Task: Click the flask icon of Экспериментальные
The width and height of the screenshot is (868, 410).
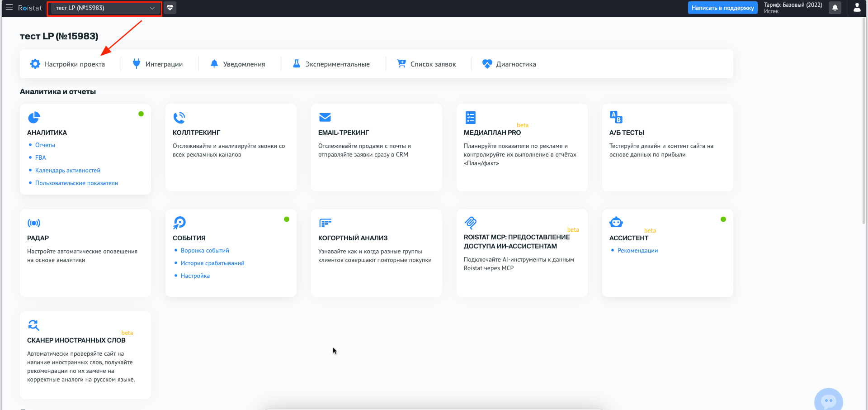Action: click(x=297, y=64)
